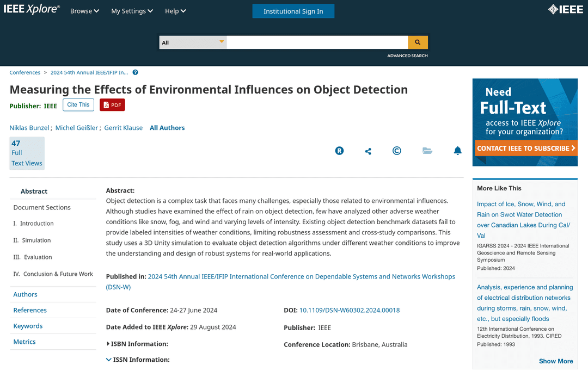Open 2024 54th Annual IEEE/IFIP breadcrumb link
This screenshot has height=371, width=588.
tap(89, 72)
